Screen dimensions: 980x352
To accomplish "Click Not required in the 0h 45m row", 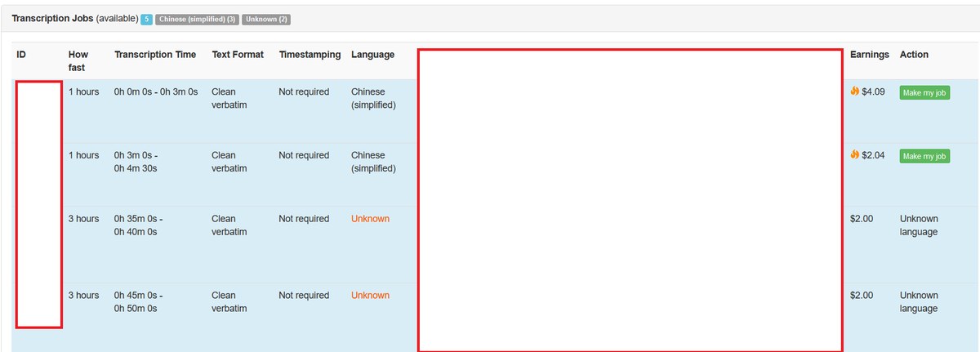I will click(304, 296).
